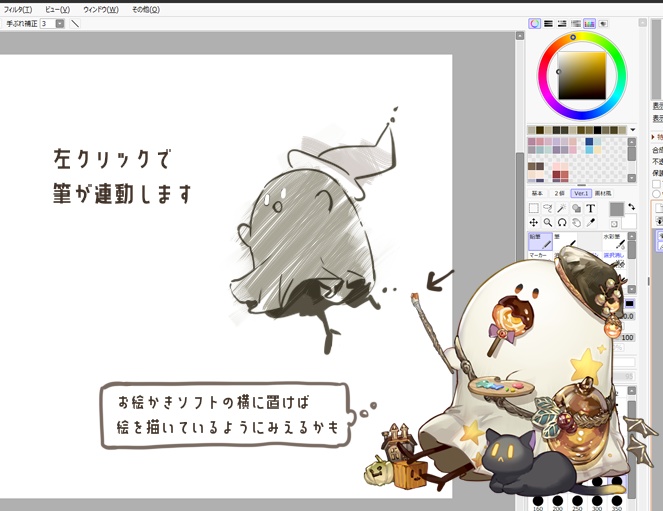This screenshot has height=511, width=663.
Task: Open the 手ぶれ補正 stabilizer dropdown
Action: (60, 24)
